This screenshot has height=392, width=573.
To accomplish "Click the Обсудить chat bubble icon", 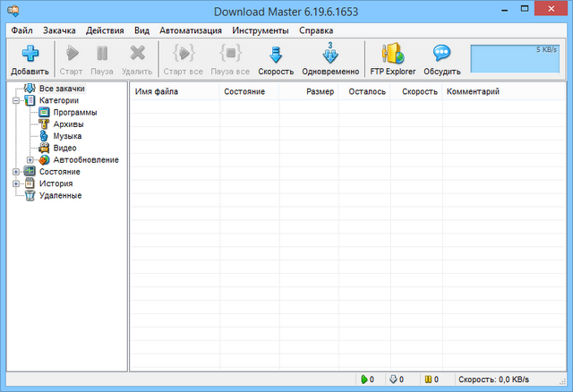I will tap(441, 54).
